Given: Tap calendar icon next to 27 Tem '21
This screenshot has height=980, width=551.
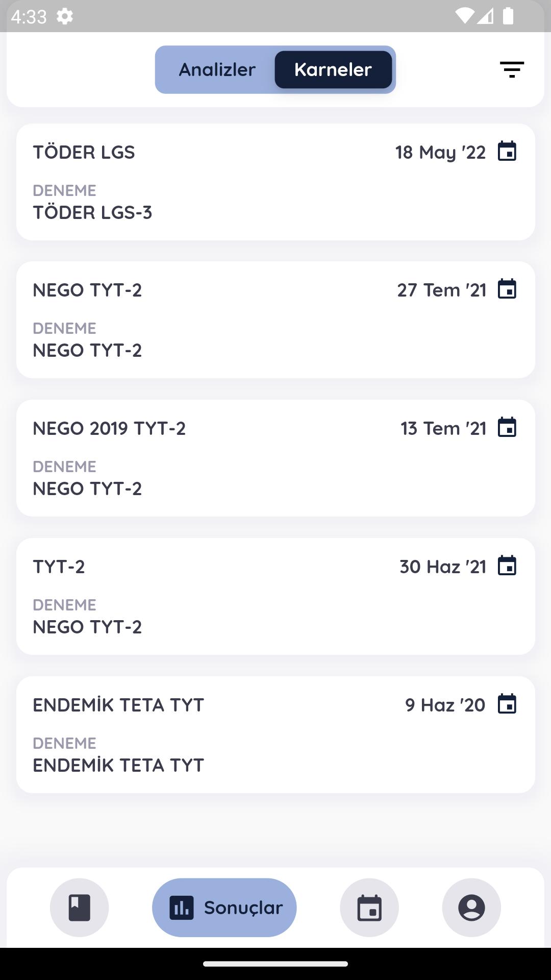Looking at the screenshot, I should point(507,289).
